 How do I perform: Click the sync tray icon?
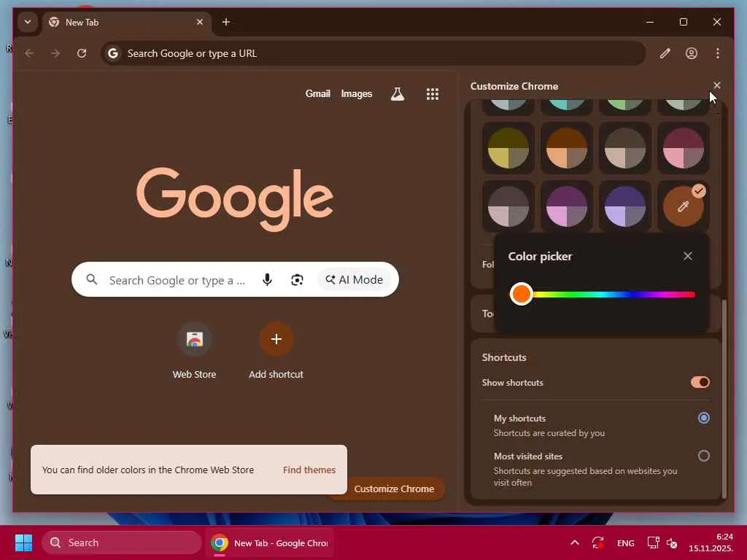[598, 542]
